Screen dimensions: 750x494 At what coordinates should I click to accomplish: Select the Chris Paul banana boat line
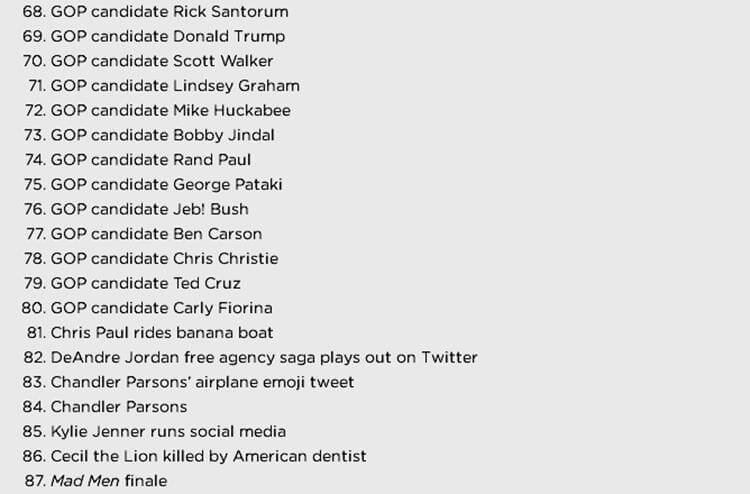pyautogui.click(x=150, y=333)
